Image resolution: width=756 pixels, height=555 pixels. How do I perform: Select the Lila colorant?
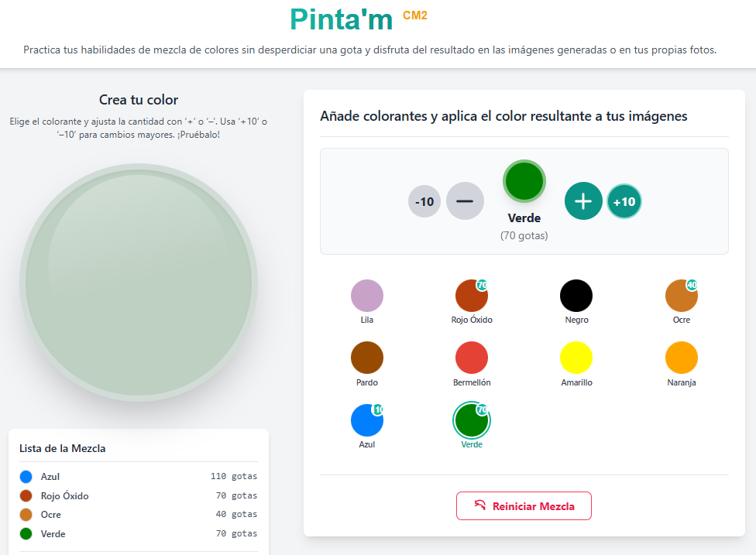click(x=367, y=296)
